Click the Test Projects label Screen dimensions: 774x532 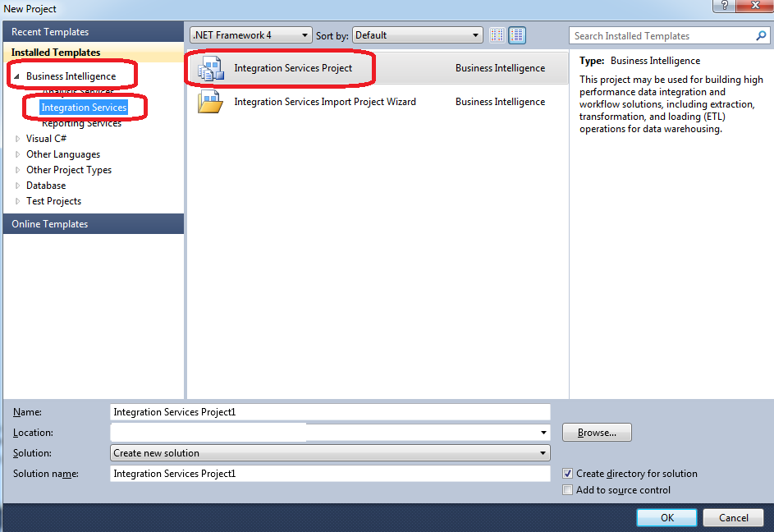point(53,201)
